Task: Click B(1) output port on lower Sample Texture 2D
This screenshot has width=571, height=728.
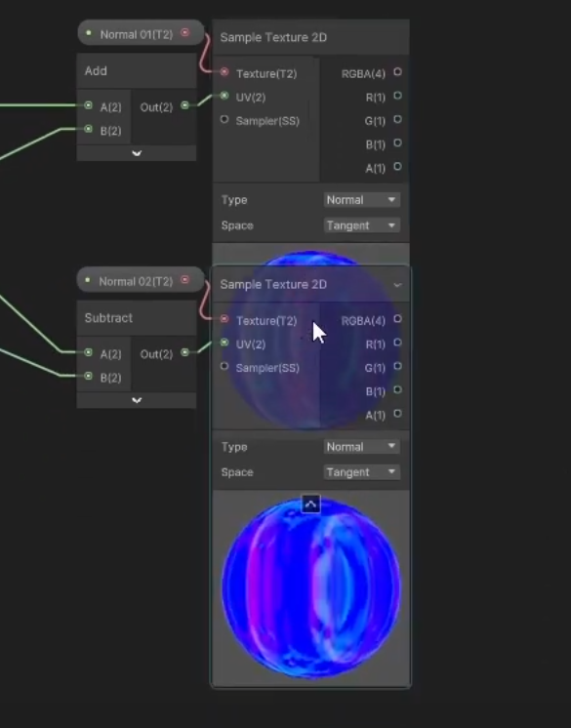Action: tap(397, 390)
